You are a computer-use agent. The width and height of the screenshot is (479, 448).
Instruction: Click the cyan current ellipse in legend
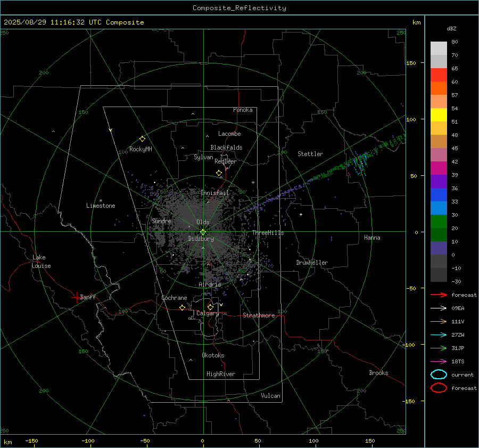pyautogui.click(x=439, y=374)
